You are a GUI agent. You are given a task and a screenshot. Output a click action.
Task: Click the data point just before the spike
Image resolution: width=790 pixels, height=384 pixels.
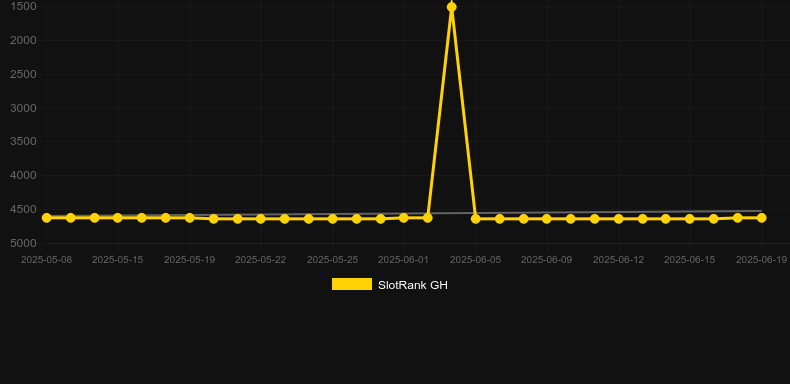(428, 218)
